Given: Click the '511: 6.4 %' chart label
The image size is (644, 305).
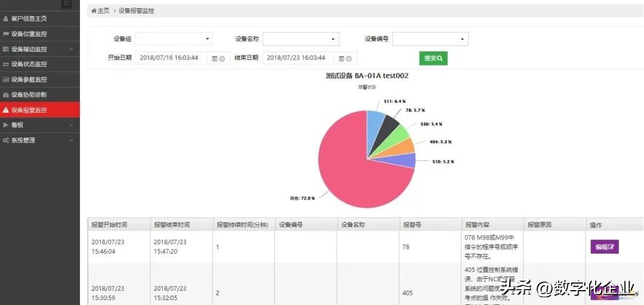Looking at the screenshot, I should click(x=394, y=101).
